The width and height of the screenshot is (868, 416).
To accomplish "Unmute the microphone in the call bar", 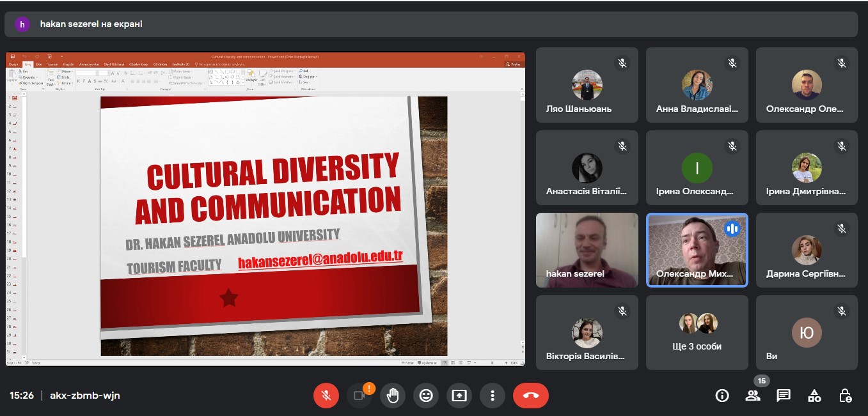I will click(326, 396).
